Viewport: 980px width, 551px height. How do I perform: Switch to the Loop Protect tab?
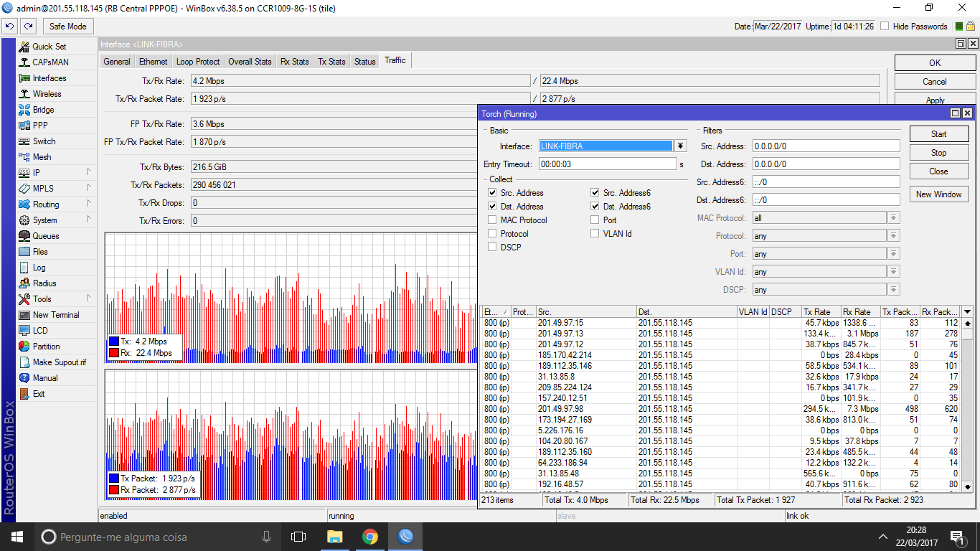coord(198,62)
